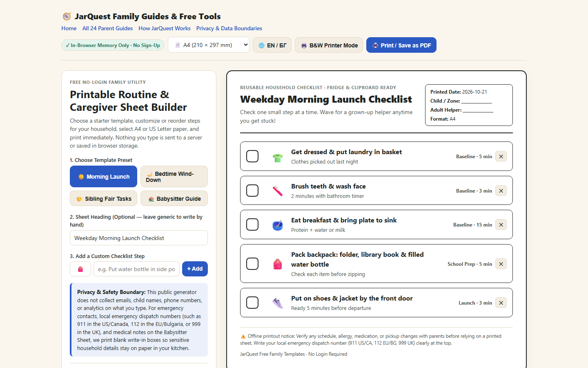Viewport: 588px width, 368px height.
Task: Tick the Brush teeth & wash face checkbox
Action: coord(252,191)
